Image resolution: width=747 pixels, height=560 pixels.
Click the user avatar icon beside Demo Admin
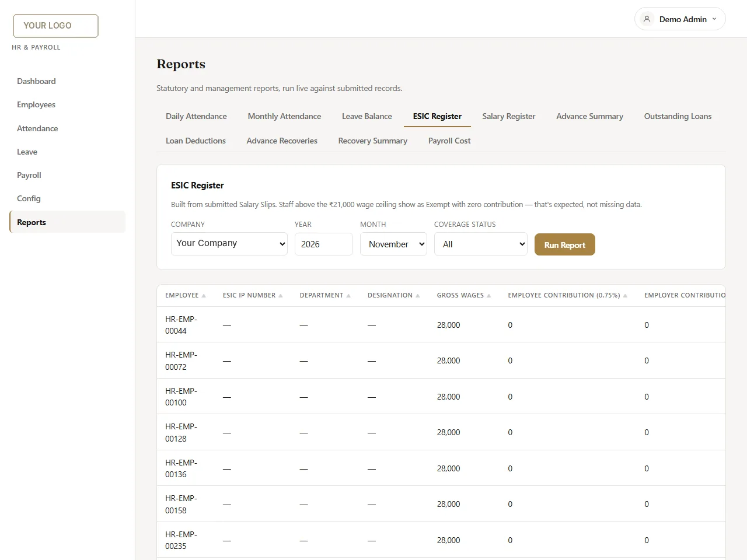pos(647,19)
